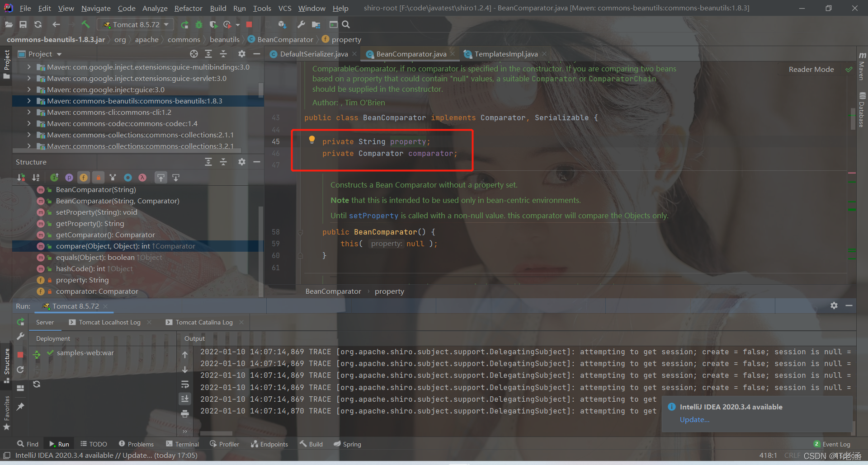Click the Run panel settings gear

[834, 306]
